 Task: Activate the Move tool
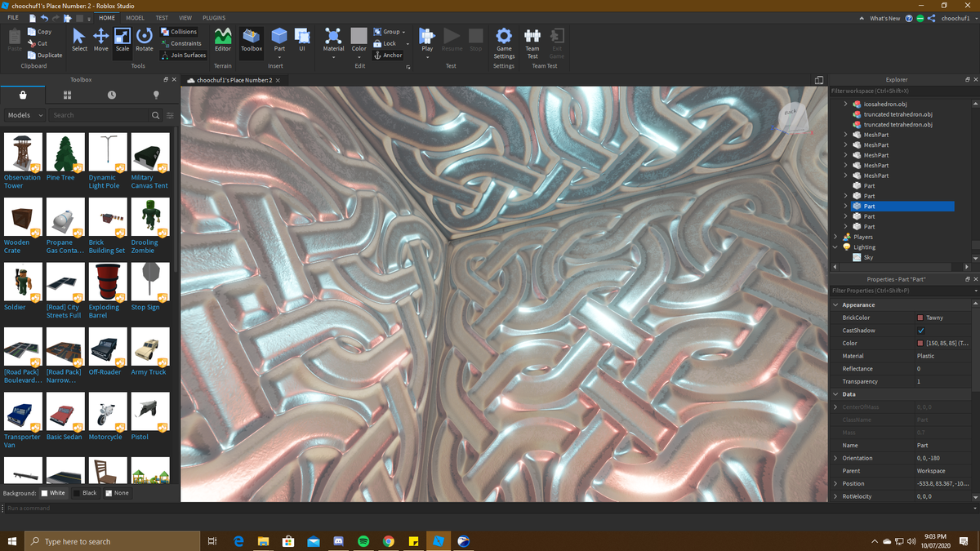(x=100, y=39)
